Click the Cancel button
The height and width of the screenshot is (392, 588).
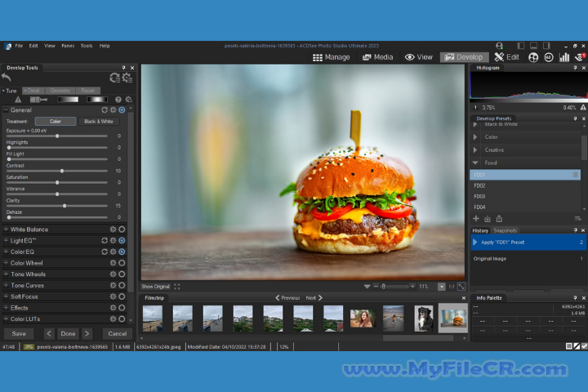(117, 333)
